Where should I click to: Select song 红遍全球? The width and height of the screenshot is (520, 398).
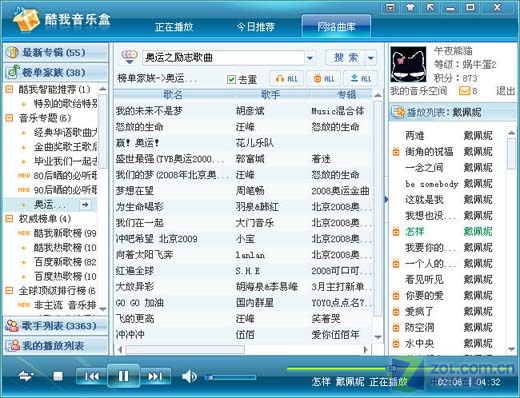pyautogui.click(x=134, y=271)
